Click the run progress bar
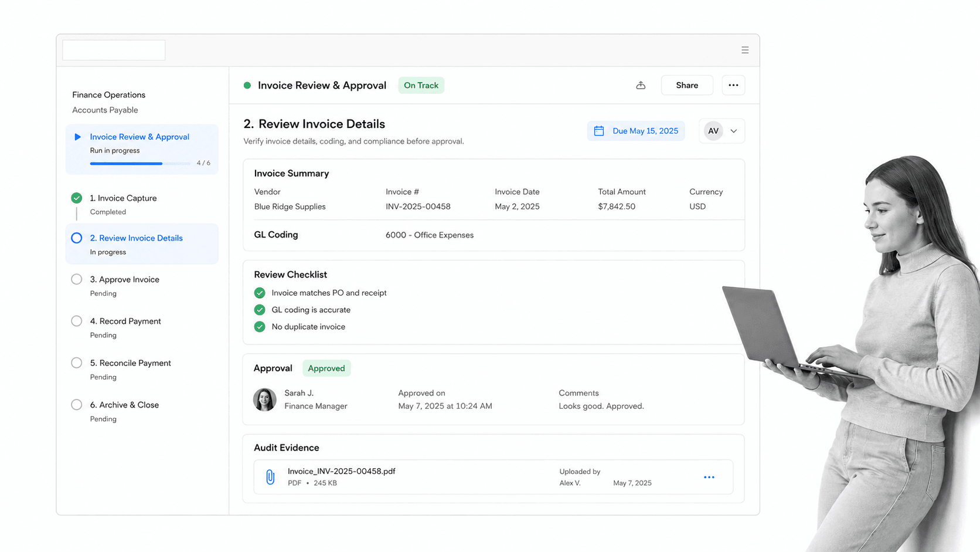 coord(140,163)
